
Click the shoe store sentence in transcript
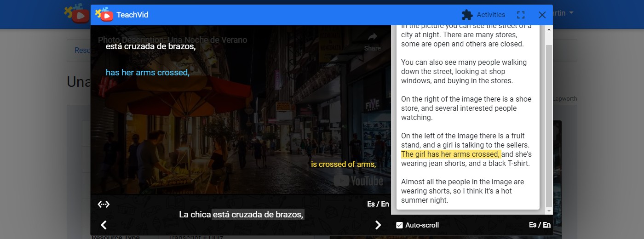coord(466,108)
